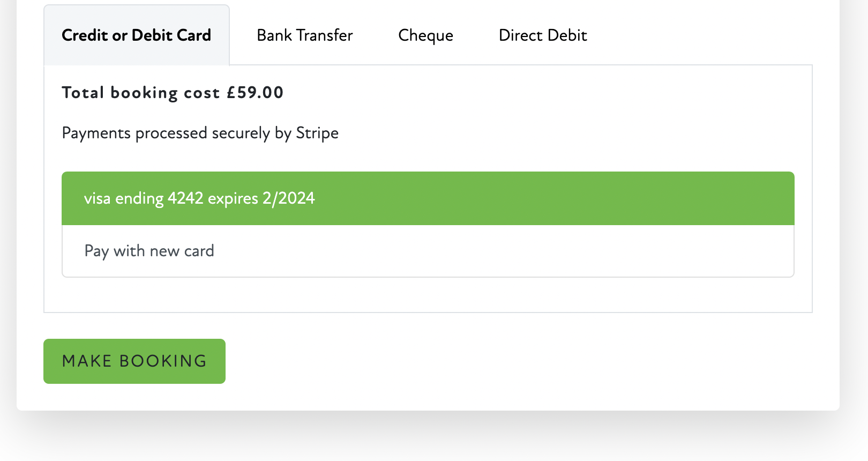
Task: Select saved visa ending 4242 card
Action: (199, 198)
